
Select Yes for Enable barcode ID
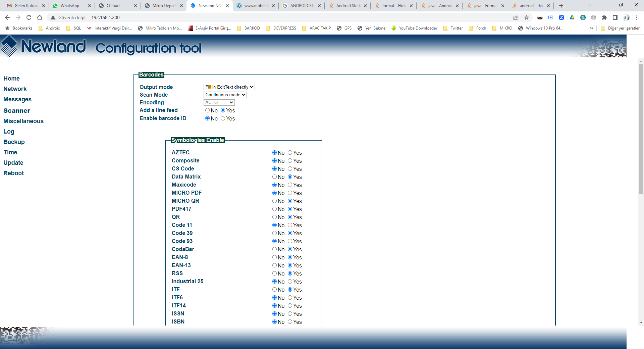(x=223, y=118)
